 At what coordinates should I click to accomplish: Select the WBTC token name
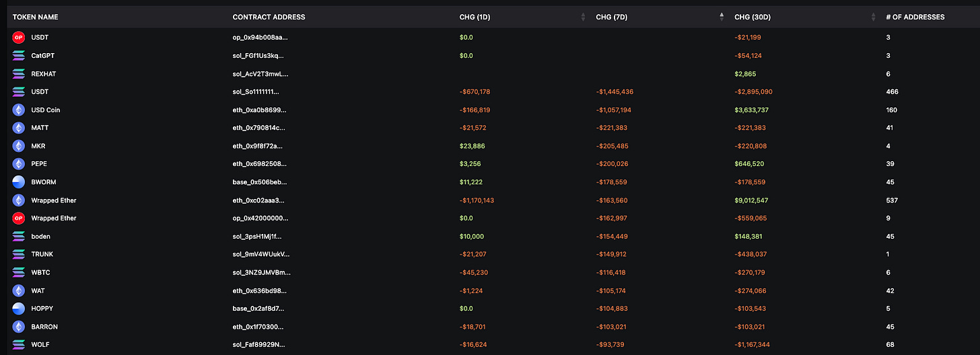point(40,273)
